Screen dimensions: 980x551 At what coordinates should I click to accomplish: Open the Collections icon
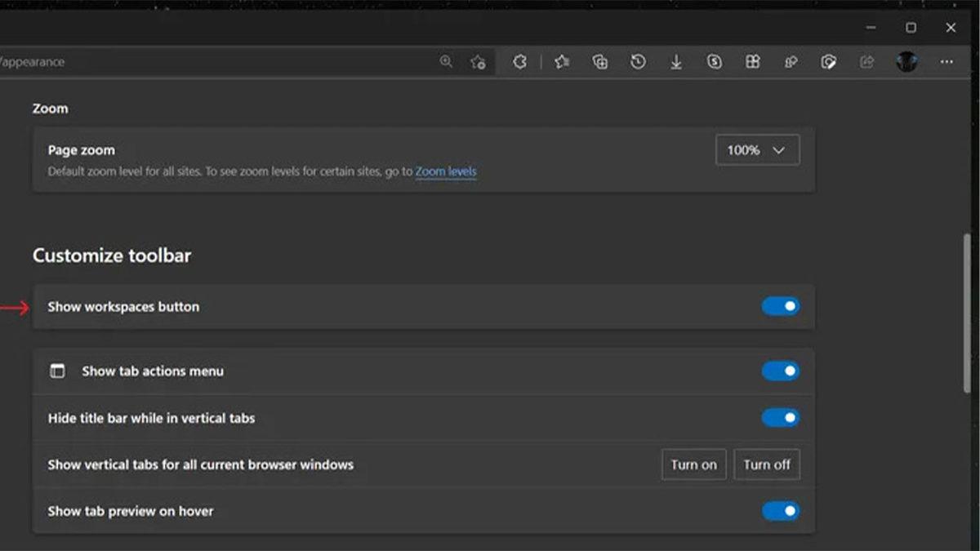coord(600,61)
